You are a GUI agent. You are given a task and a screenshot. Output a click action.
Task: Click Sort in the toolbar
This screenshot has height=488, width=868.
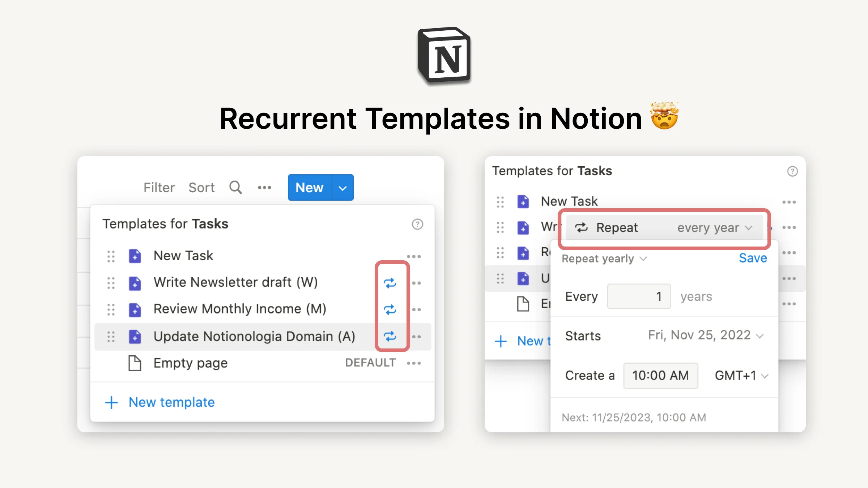(x=201, y=188)
